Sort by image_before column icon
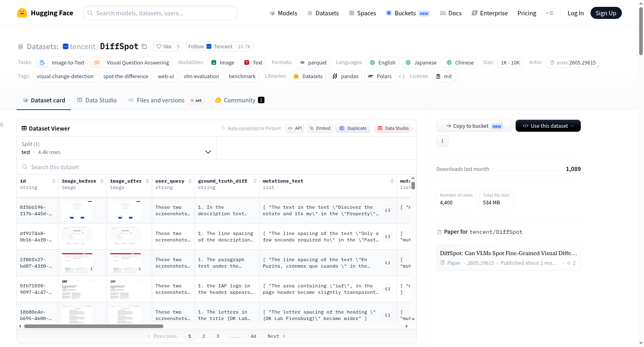Viewport: 644px width, 347px height. click(102, 181)
